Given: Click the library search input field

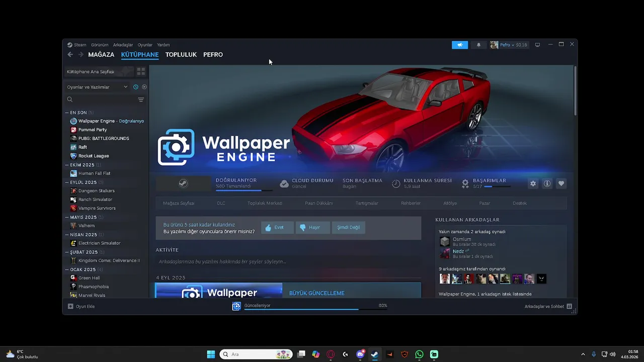Looking at the screenshot, I should pyautogui.click(x=105, y=100).
